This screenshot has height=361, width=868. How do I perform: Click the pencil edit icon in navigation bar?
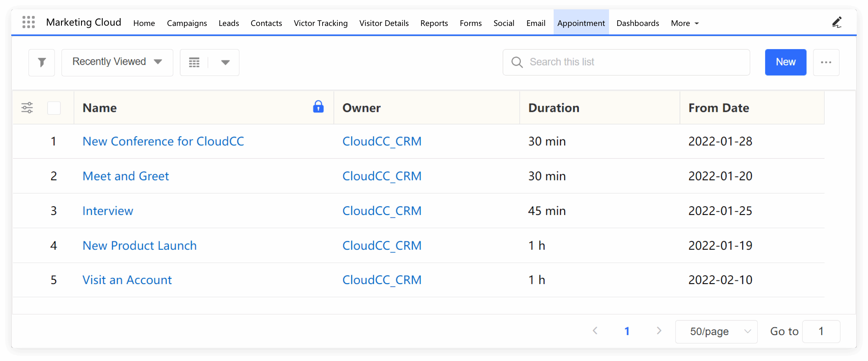837,22
